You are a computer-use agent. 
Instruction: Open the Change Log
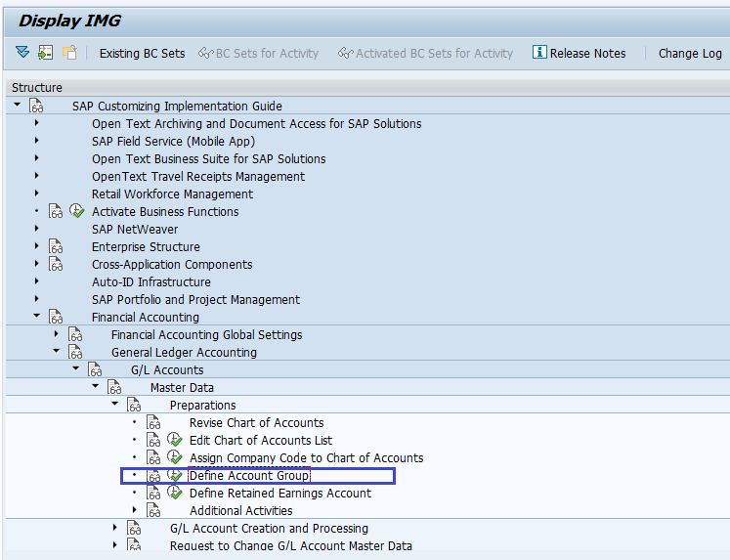point(690,54)
